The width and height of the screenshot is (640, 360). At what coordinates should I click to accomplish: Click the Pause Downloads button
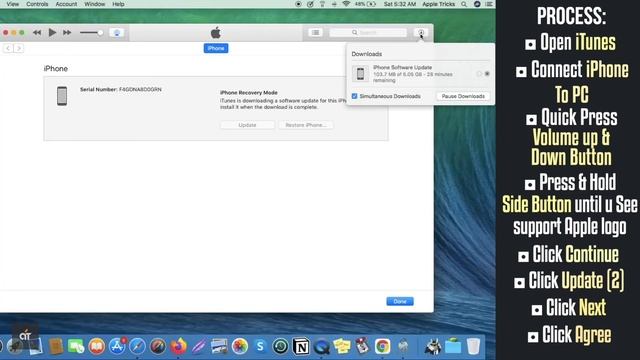pos(463,96)
